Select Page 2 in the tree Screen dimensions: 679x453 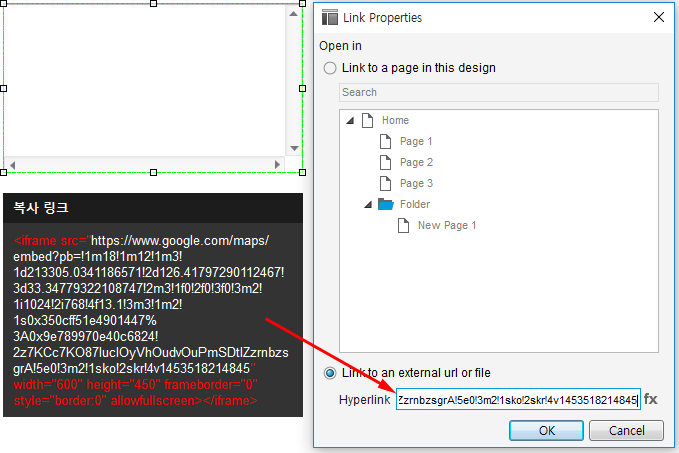(x=416, y=162)
